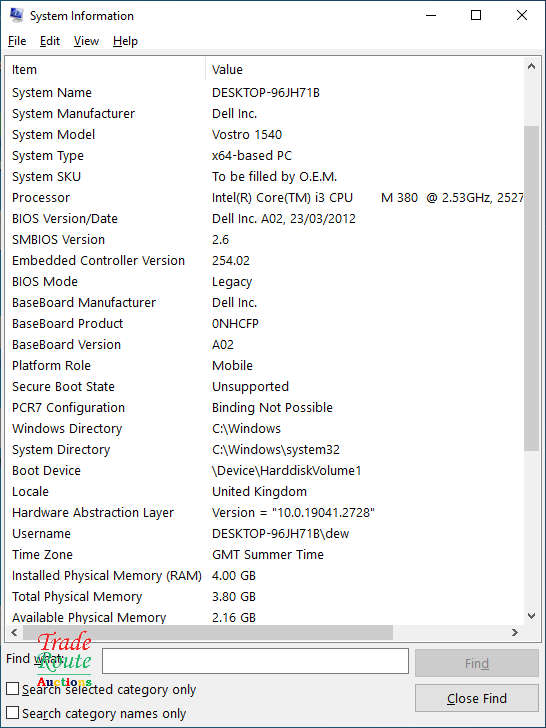Screen dimensions: 546x728
Task: Select the BIOS Mode row
Action: [x=265, y=281]
